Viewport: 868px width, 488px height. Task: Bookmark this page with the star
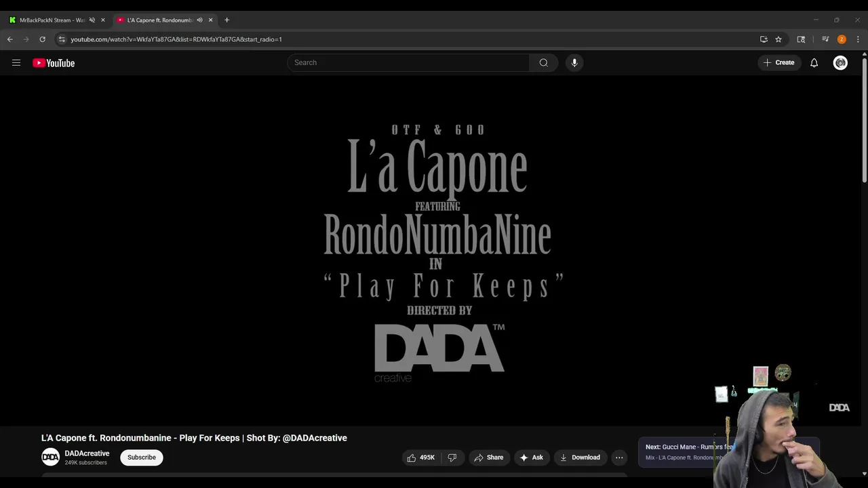pyautogui.click(x=778, y=39)
